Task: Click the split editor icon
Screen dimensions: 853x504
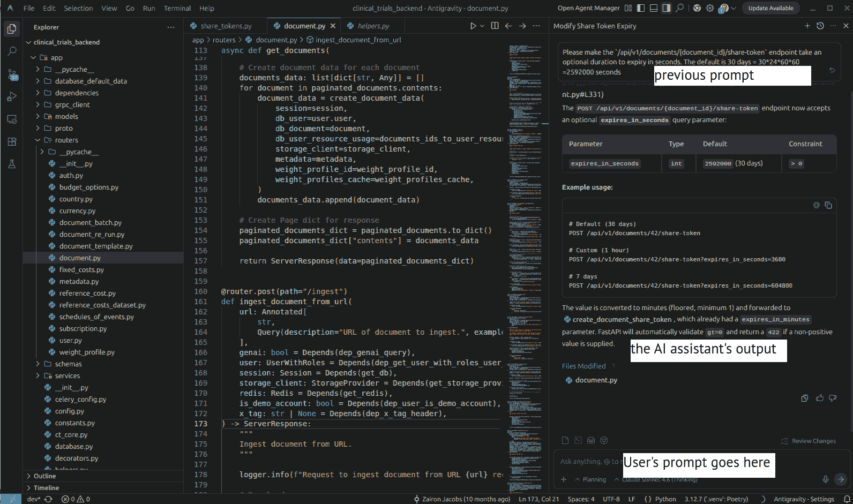Action: (x=495, y=26)
